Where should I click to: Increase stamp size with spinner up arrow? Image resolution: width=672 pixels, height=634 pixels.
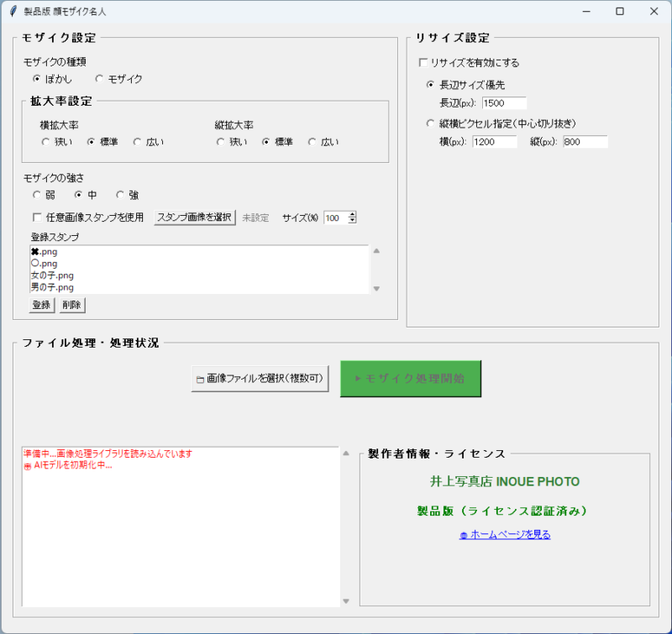[x=352, y=214]
